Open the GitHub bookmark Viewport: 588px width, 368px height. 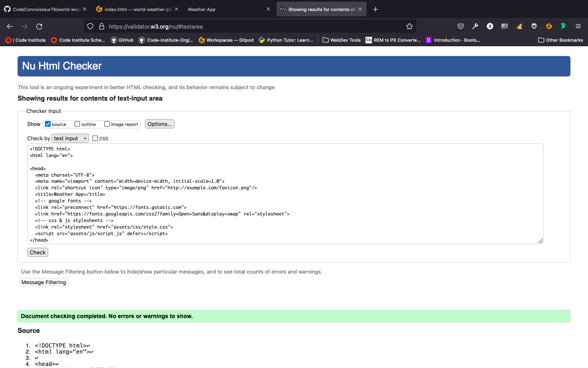coord(122,40)
